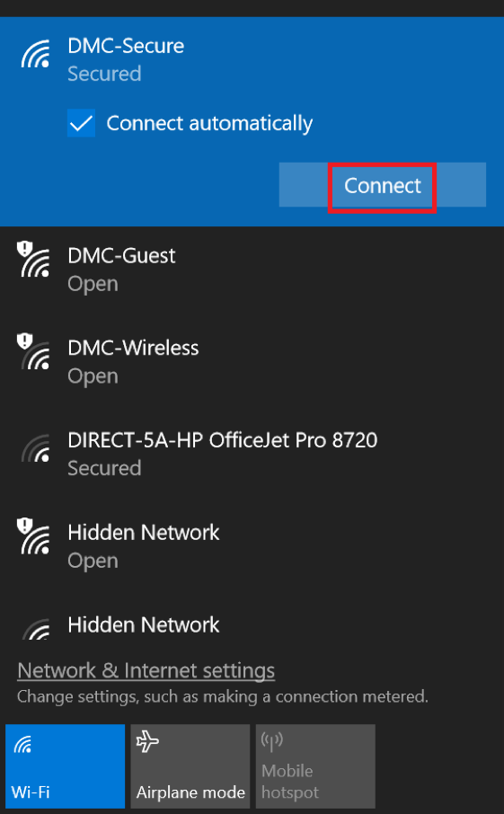Expand the DMC-Guest network entry
The height and width of the screenshot is (814, 504).
click(252, 270)
